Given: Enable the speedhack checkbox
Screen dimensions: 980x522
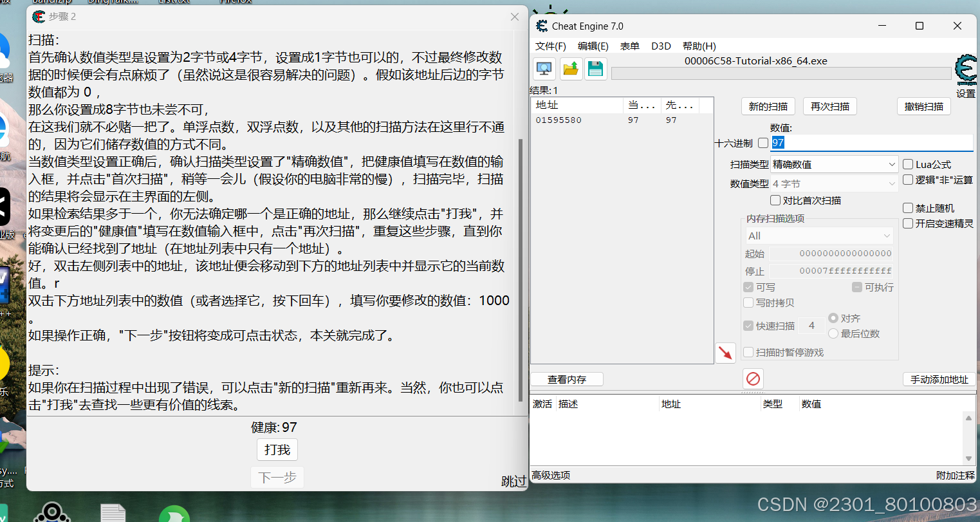Looking at the screenshot, I should pos(908,223).
